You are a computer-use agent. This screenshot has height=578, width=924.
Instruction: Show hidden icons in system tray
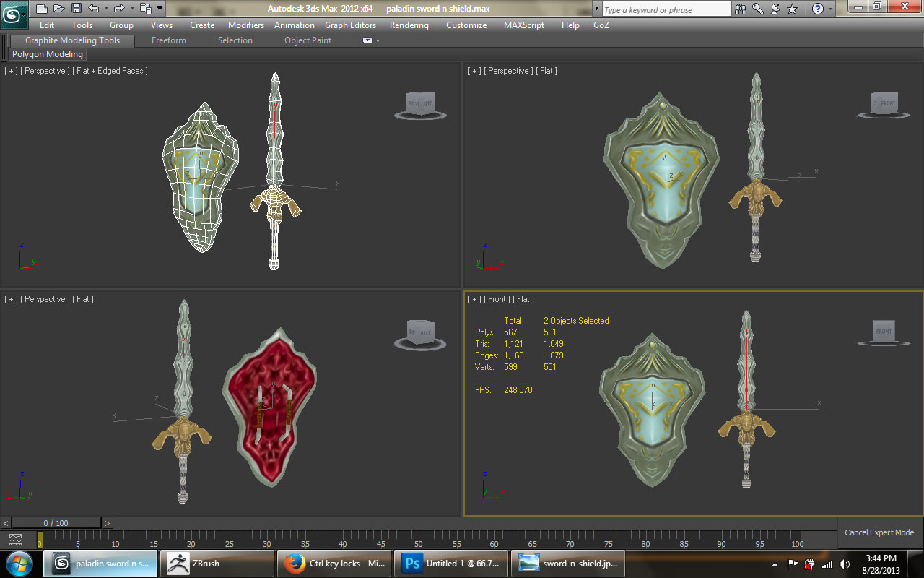775,564
